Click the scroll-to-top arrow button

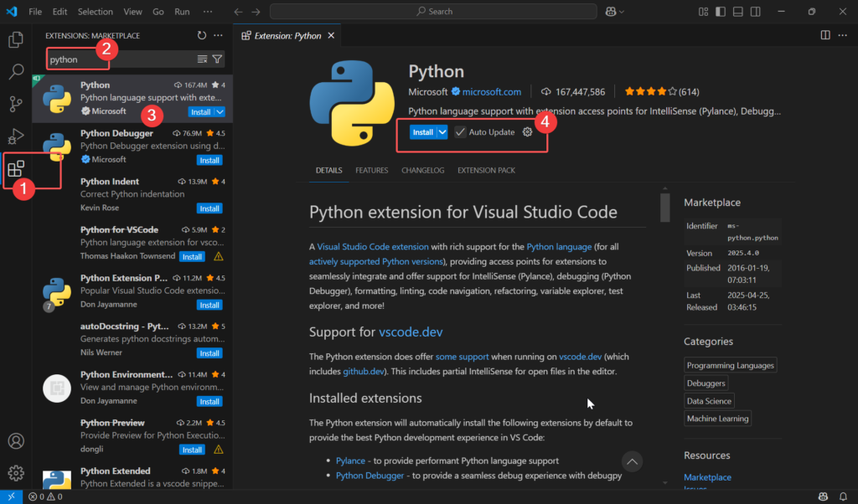[632, 462]
